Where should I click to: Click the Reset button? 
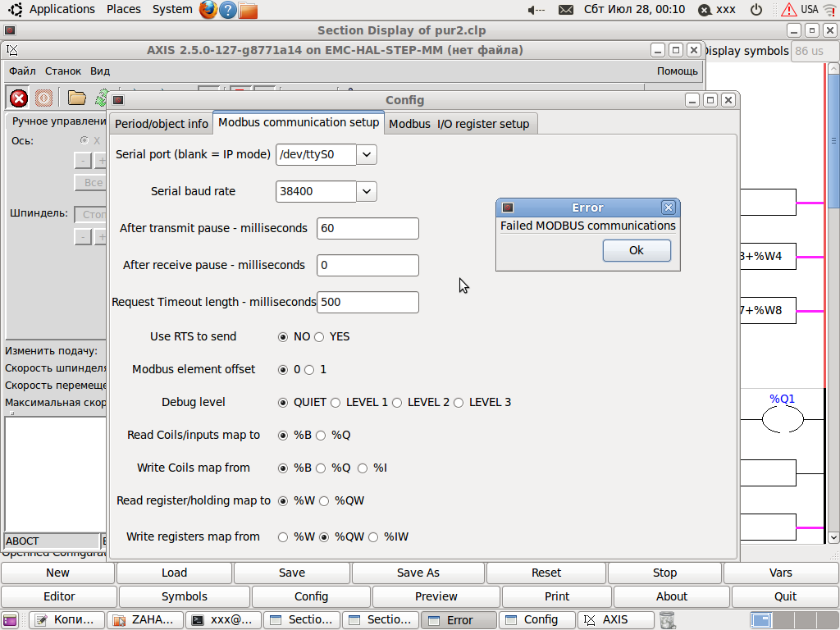coord(546,573)
